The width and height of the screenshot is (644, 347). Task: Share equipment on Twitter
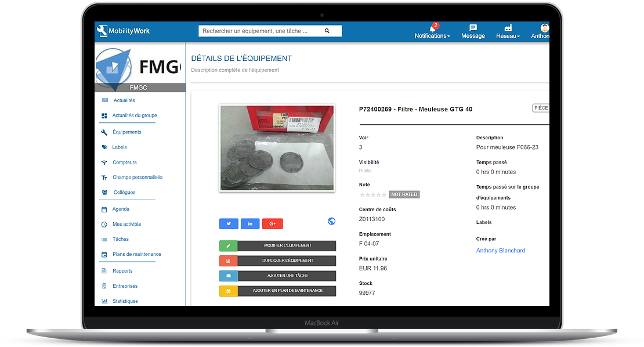click(x=229, y=223)
